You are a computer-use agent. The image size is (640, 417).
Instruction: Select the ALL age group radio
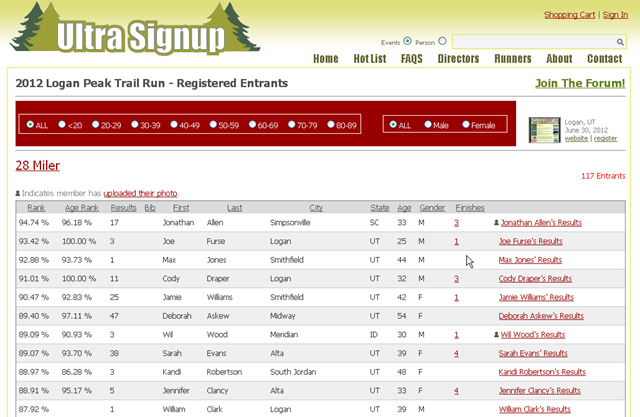[30, 124]
